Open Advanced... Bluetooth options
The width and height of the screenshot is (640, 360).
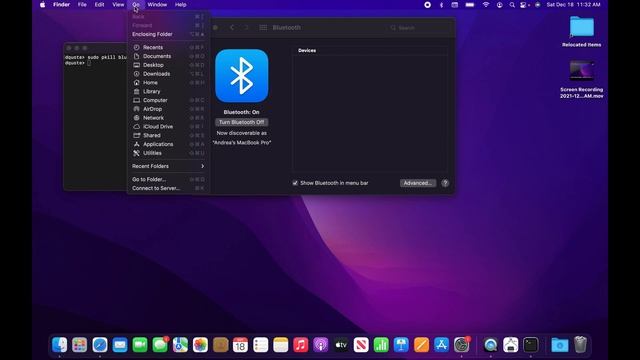(x=418, y=183)
